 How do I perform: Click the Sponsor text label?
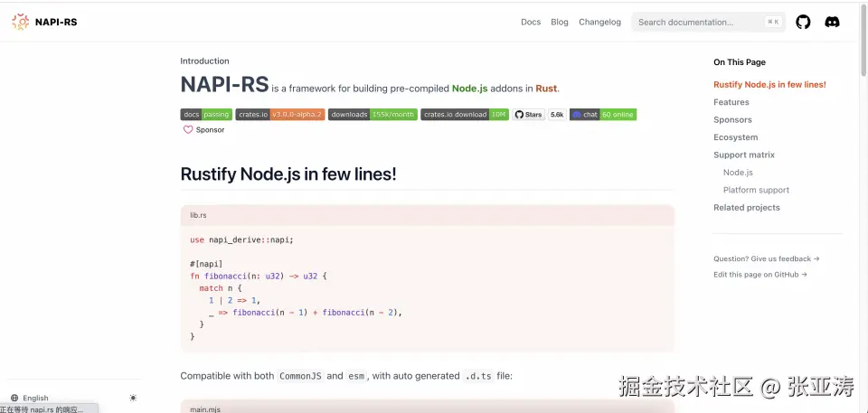coord(211,129)
